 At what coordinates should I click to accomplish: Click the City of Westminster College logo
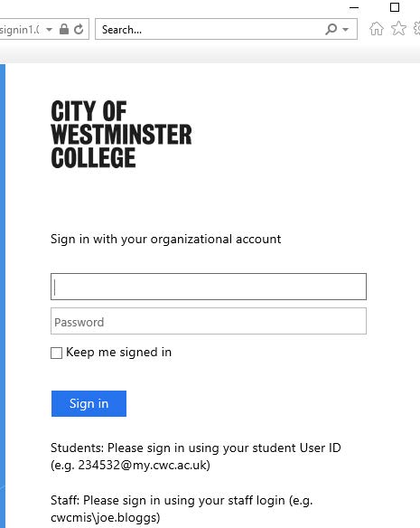(x=121, y=134)
